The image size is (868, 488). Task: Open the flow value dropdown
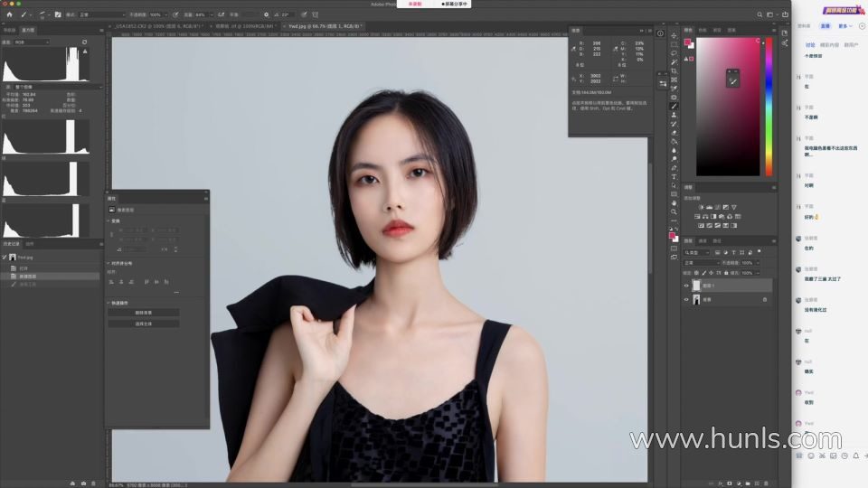[x=211, y=15]
